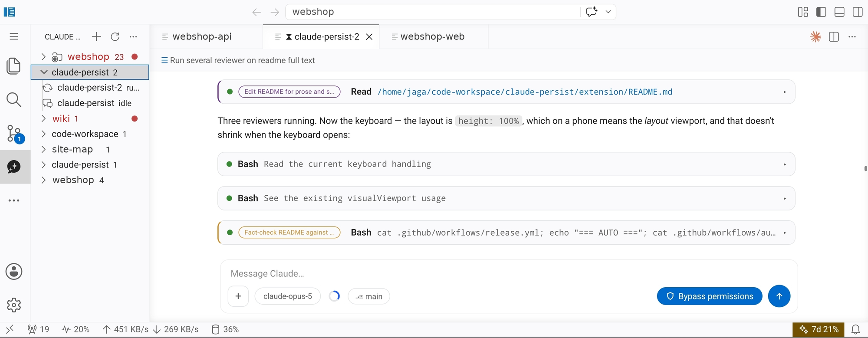Open editor more actions ellipsis
The image size is (868, 338).
[852, 37]
